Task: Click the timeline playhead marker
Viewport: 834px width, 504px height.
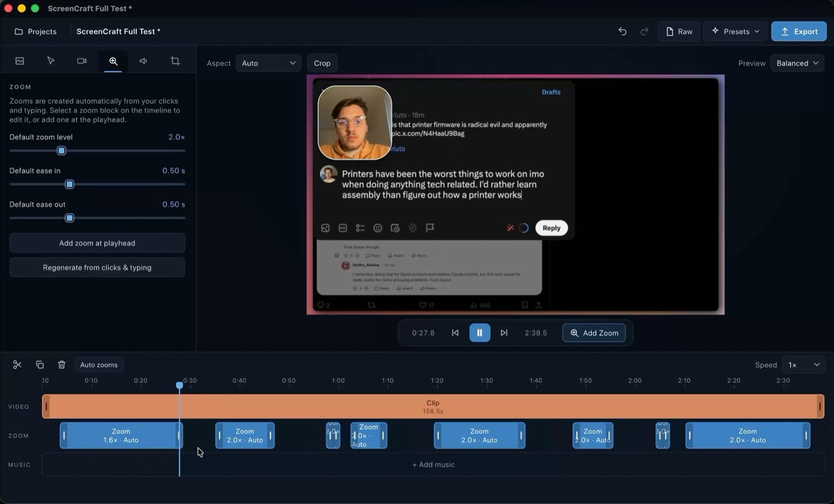Action: 179,385
